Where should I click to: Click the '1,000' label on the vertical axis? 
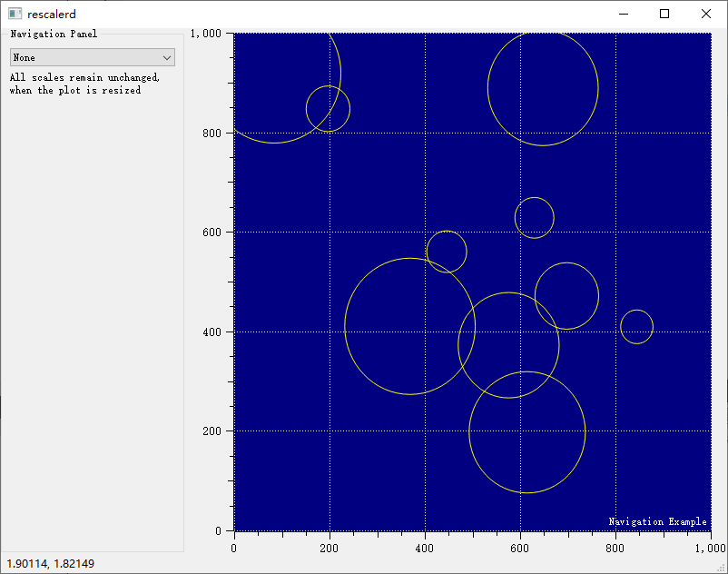point(206,34)
